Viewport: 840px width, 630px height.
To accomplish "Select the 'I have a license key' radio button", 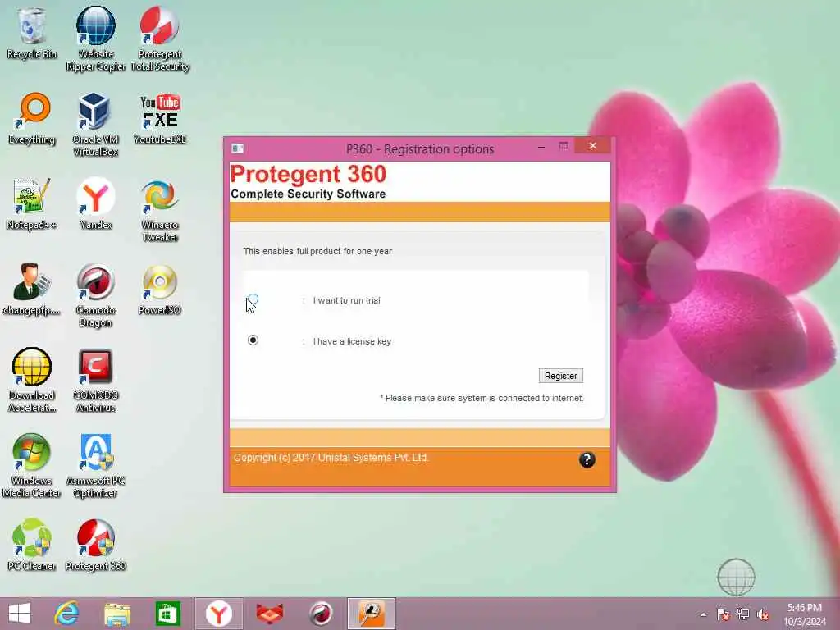I will pos(253,340).
